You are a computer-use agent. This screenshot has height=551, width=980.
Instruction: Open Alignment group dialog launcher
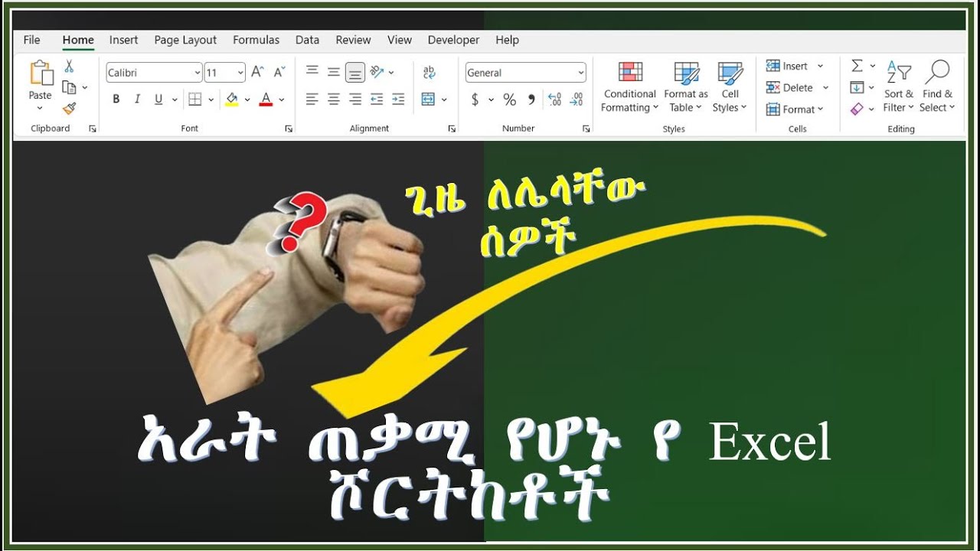pyautogui.click(x=452, y=129)
